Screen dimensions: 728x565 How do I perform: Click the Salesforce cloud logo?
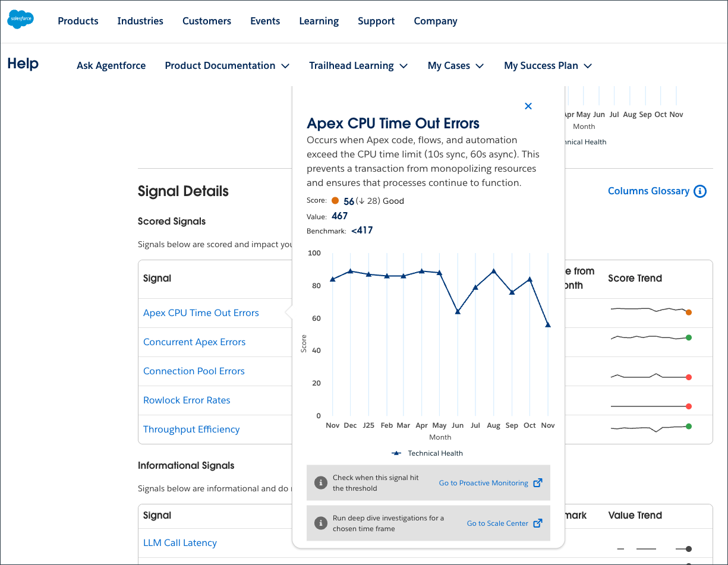tap(20, 20)
